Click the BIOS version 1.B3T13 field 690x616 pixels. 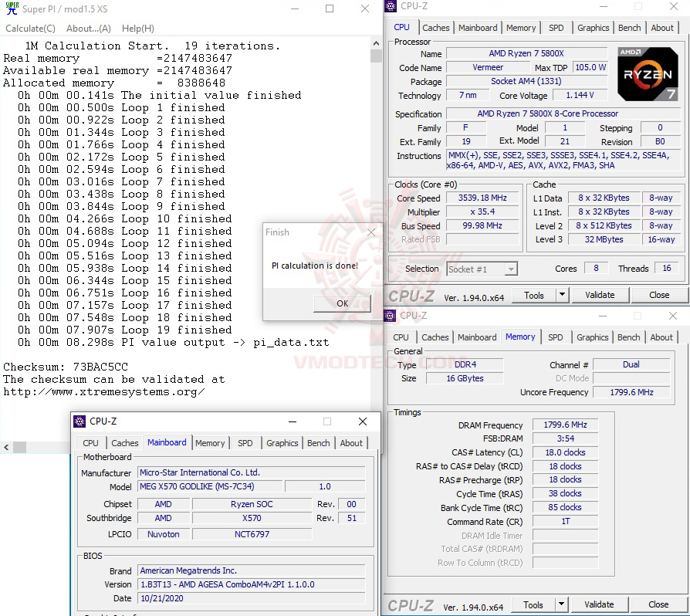(x=252, y=584)
